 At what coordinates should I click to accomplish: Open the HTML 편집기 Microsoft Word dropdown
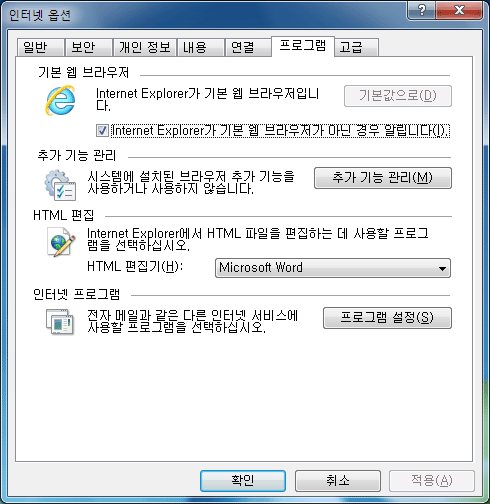333,268
